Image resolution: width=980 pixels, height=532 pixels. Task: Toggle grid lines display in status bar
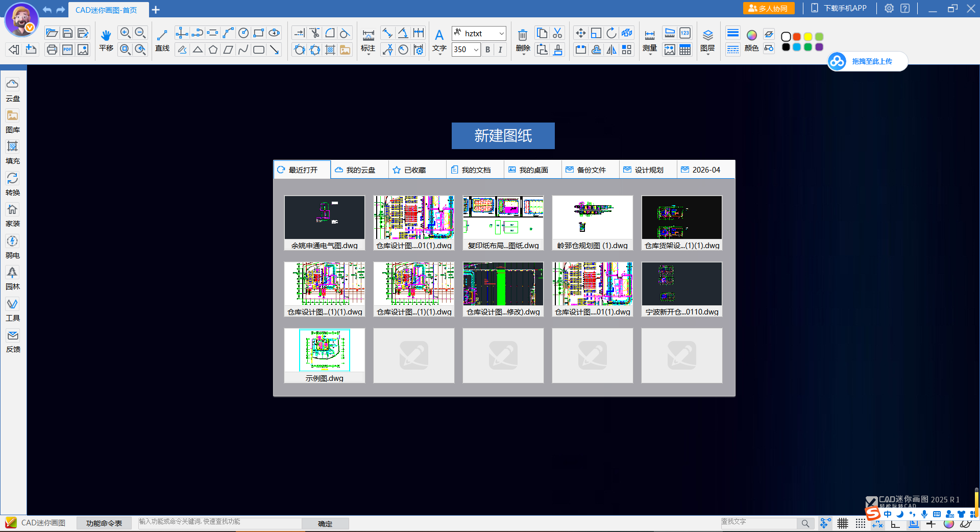pos(843,523)
